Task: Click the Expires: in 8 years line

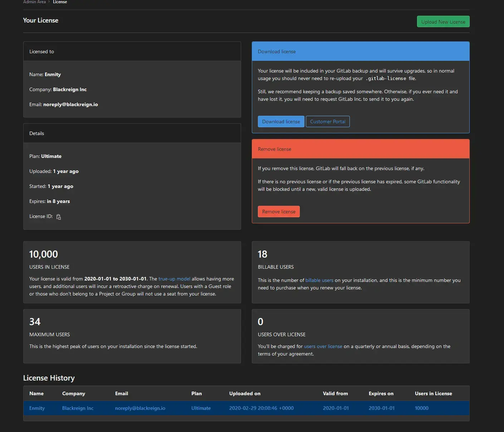Action: point(50,201)
